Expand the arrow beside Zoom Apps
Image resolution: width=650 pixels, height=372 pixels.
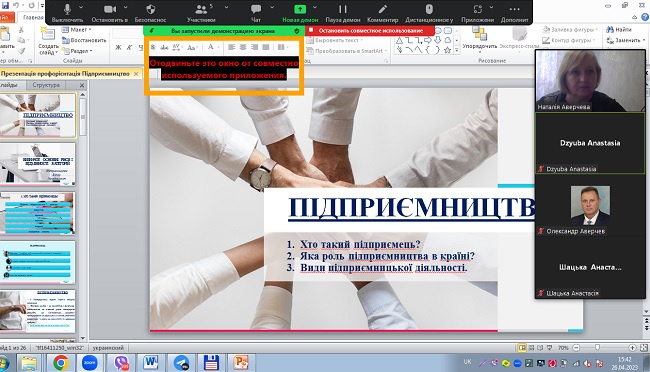point(491,7)
